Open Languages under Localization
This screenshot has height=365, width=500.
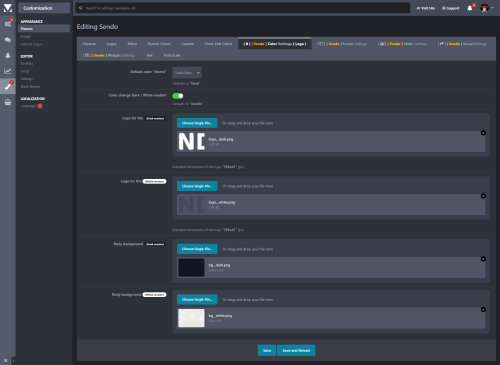point(29,106)
